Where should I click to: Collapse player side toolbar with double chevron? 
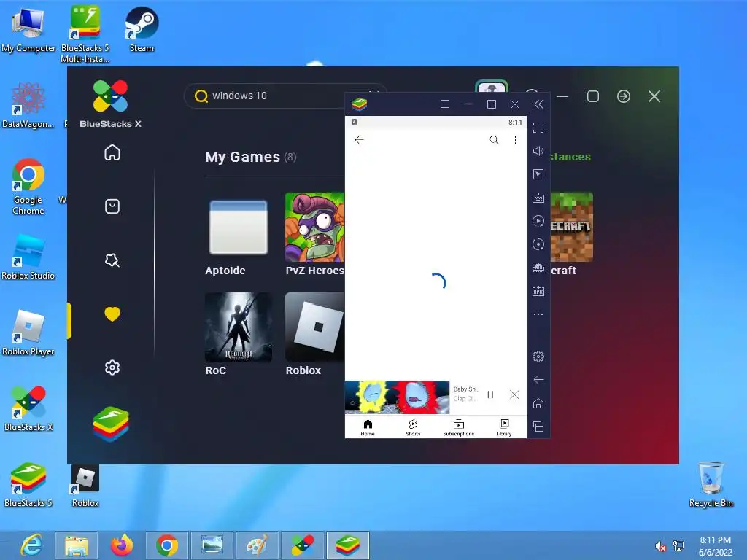(x=539, y=104)
